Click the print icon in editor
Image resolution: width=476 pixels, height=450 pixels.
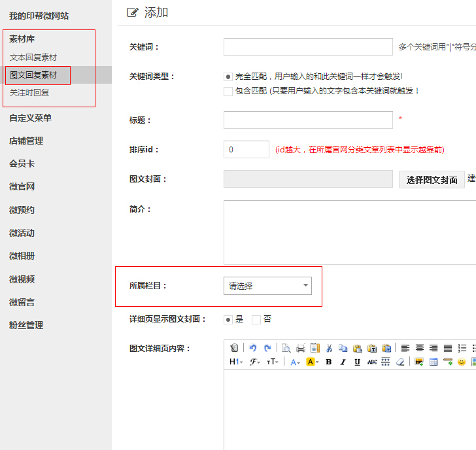[300, 348]
